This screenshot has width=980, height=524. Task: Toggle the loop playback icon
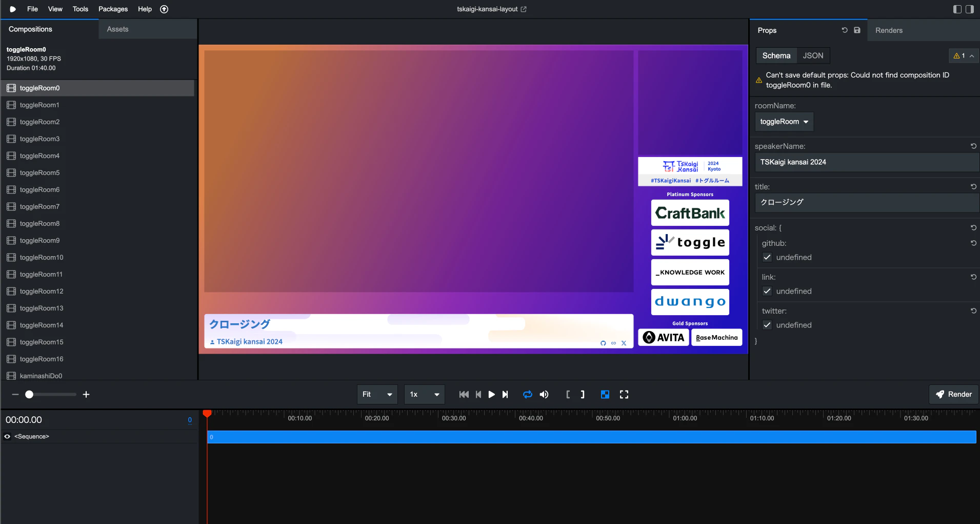point(527,394)
